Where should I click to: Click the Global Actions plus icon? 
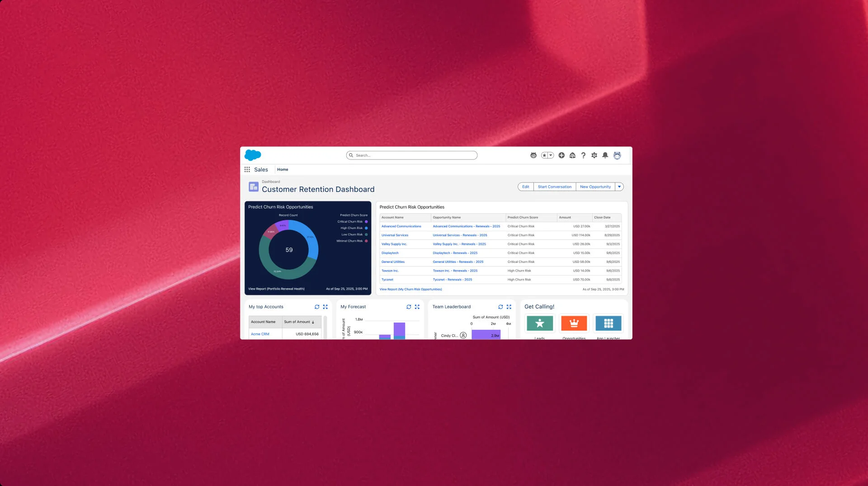point(561,155)
